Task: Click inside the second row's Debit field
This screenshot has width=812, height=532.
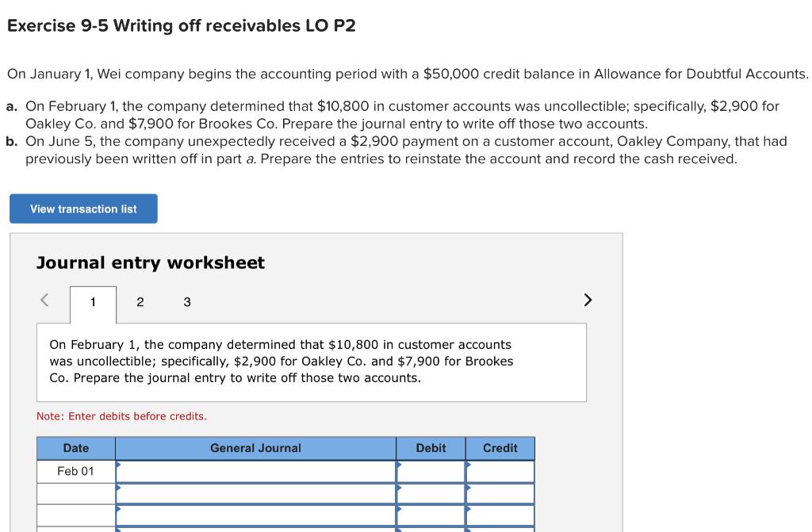Action: (x=432, y=493)
